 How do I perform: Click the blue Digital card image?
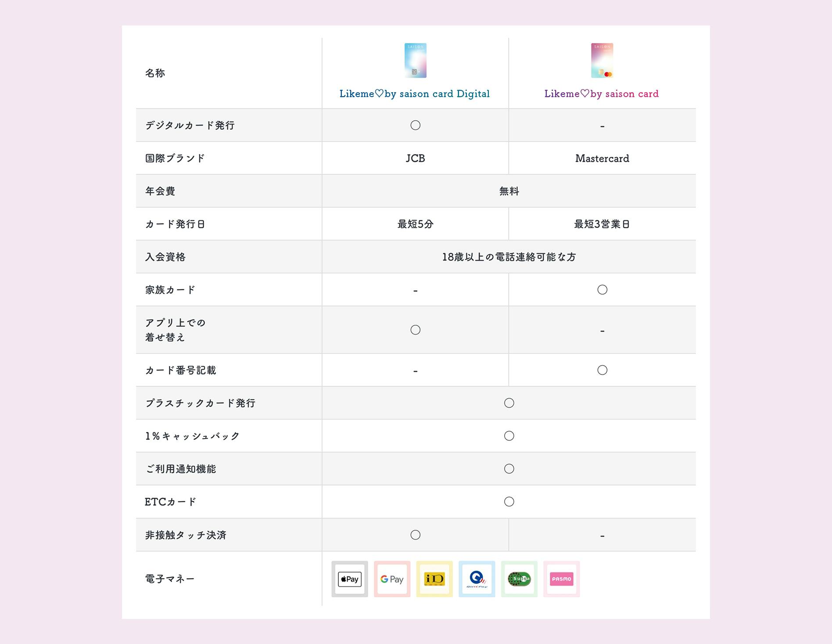point(415,61)
